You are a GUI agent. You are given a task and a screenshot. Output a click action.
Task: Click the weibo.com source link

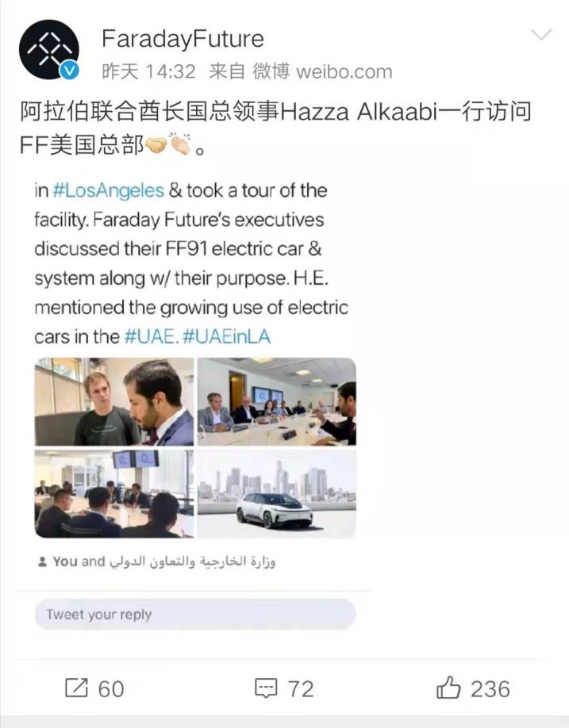[x=344, y=71]
